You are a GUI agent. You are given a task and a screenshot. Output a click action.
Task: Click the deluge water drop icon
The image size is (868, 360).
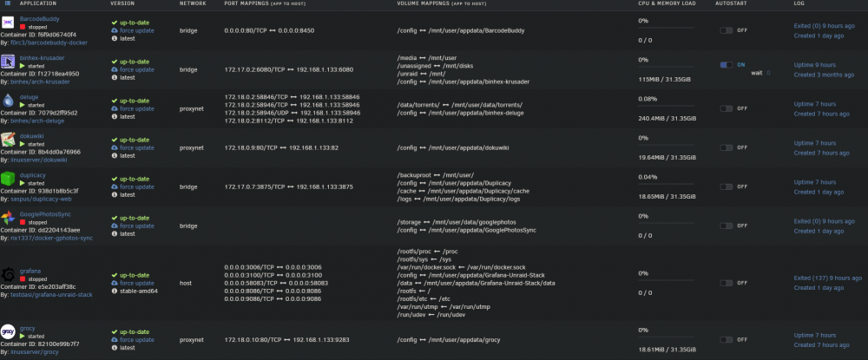pos(8,100)
